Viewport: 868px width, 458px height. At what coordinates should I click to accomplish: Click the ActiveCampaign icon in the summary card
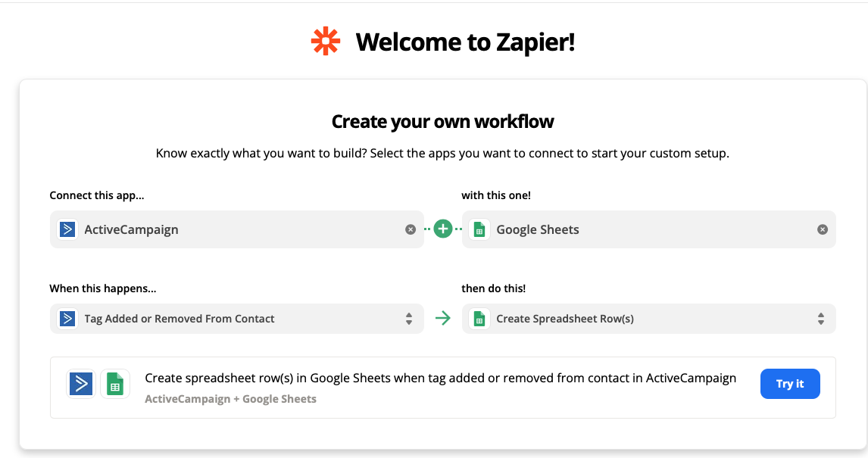click(x=81, y=384)
